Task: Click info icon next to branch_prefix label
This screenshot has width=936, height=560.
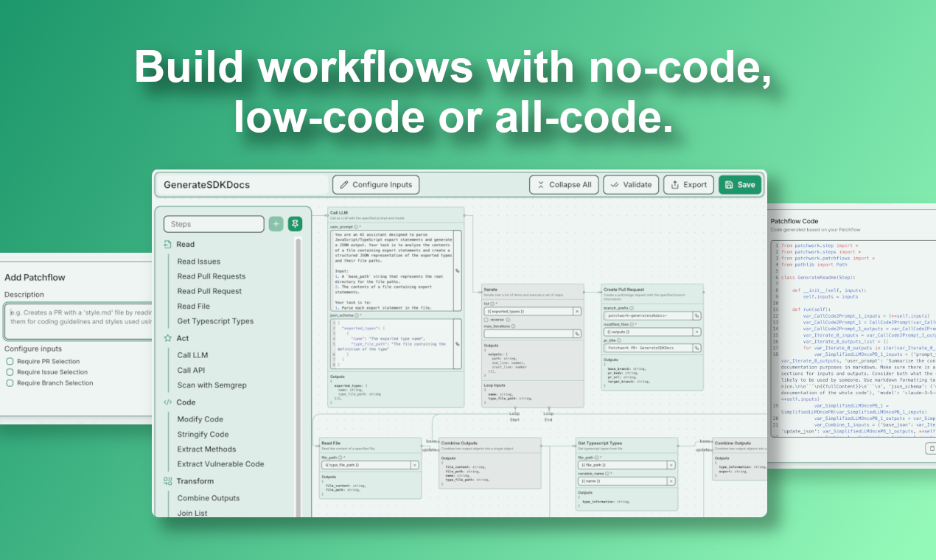Action: coord(631,307)
